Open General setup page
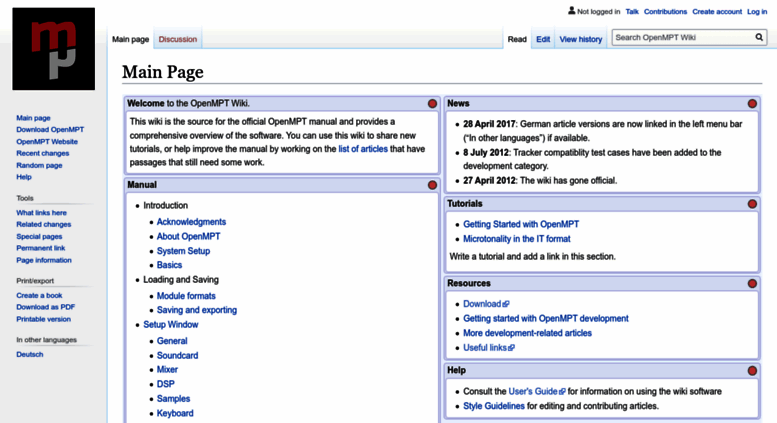777x423 pixels. [x=172, y=341]
